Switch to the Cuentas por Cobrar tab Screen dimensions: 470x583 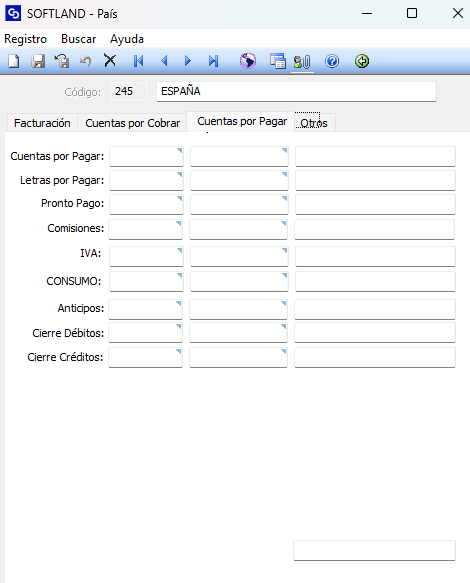coord(132,123)
